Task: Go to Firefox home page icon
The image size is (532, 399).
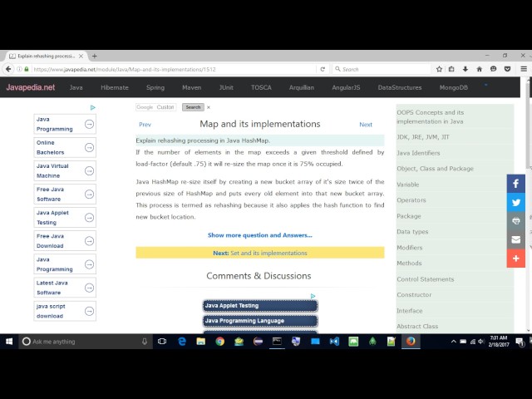Action: [480, 69]
